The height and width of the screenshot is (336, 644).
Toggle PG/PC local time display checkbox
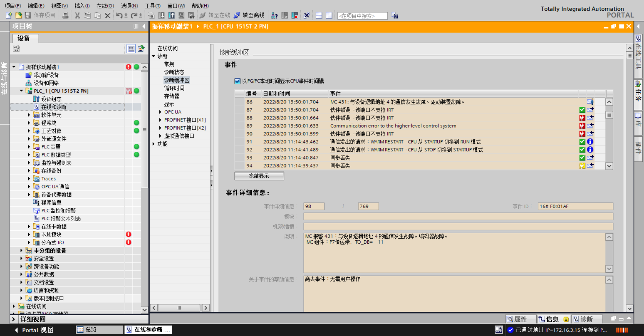237,81
